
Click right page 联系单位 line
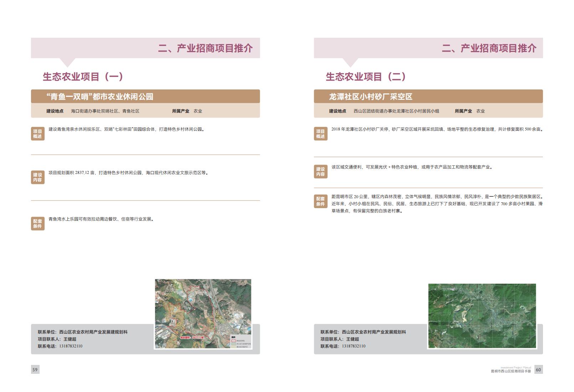pos(363,332)
